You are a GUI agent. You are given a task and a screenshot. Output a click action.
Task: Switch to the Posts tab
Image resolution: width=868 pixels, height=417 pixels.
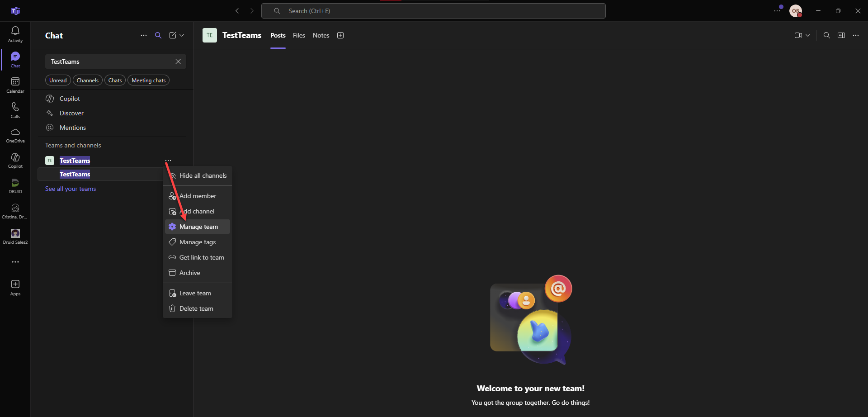click(278, 35)
